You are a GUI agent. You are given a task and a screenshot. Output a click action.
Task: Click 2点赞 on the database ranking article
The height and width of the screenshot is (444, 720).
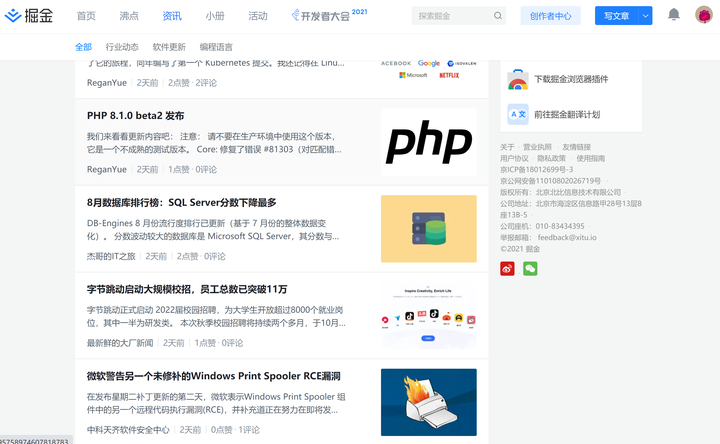(188, 256)
